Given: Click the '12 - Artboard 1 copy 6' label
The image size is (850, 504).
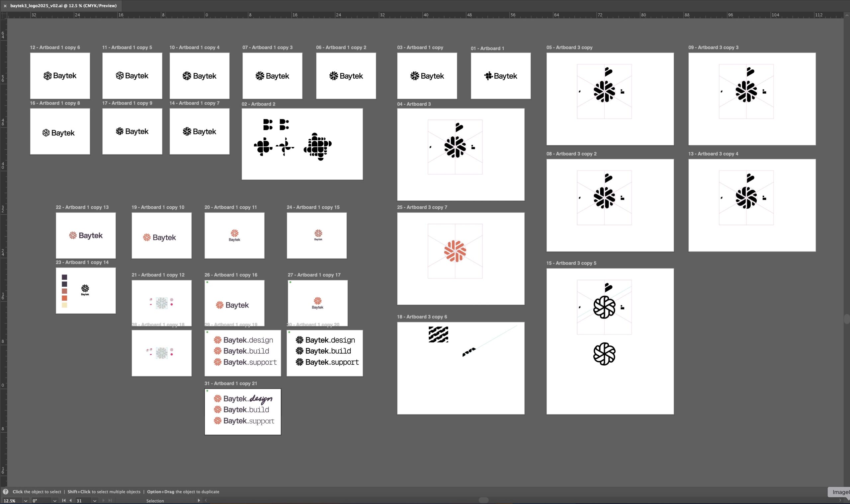Looking at the screenshot, I should tap(55, 47).
